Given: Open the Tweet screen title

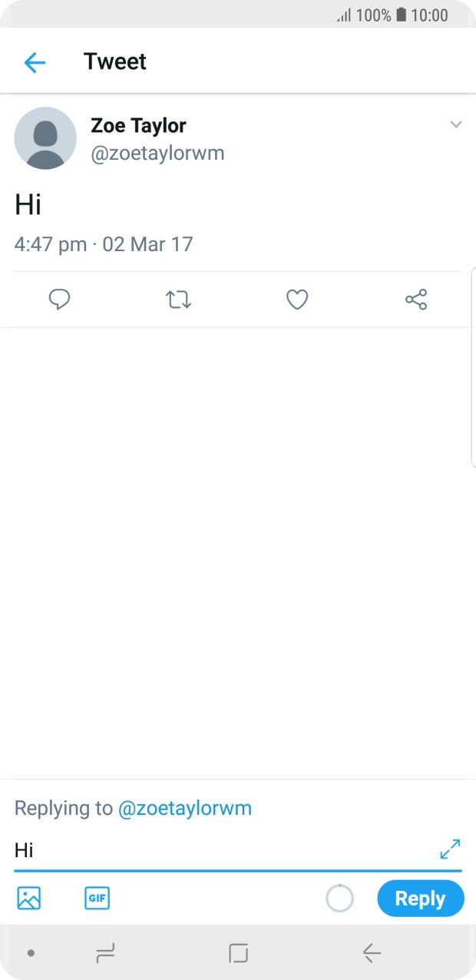Looking at the screenshot, I should (116, 61).
